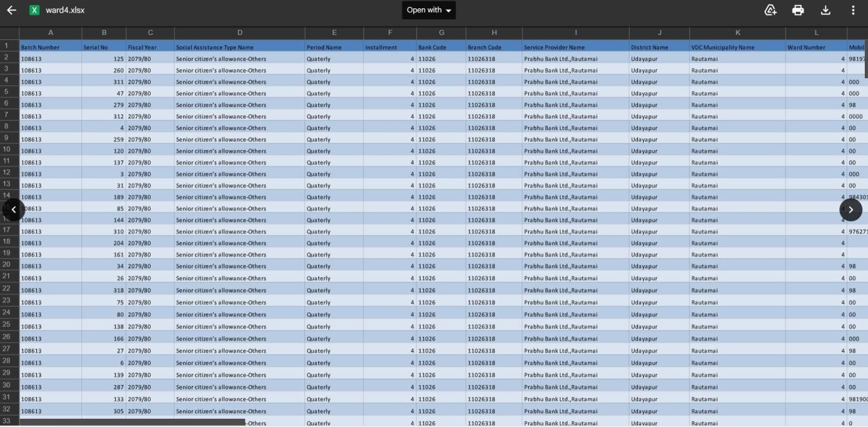Click serial number cell 189
Image resolution: width=868 pixels, height=427 pixels.
(104, 197)
